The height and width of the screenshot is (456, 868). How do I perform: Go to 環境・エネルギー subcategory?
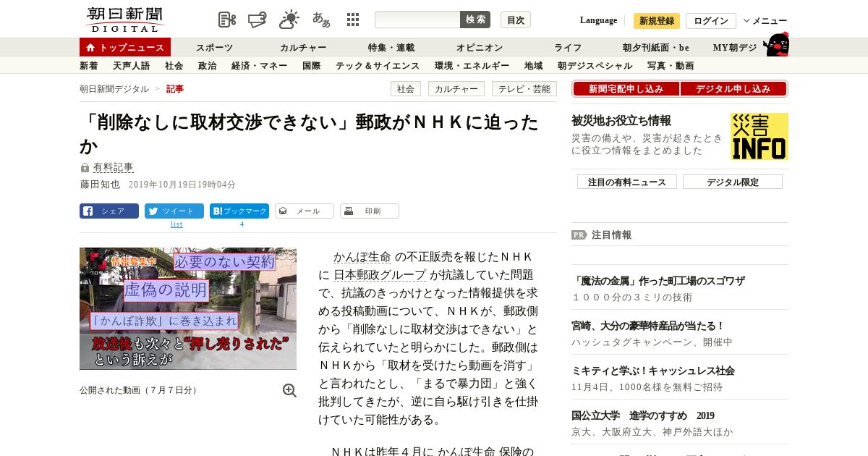(x=472, y=66)
